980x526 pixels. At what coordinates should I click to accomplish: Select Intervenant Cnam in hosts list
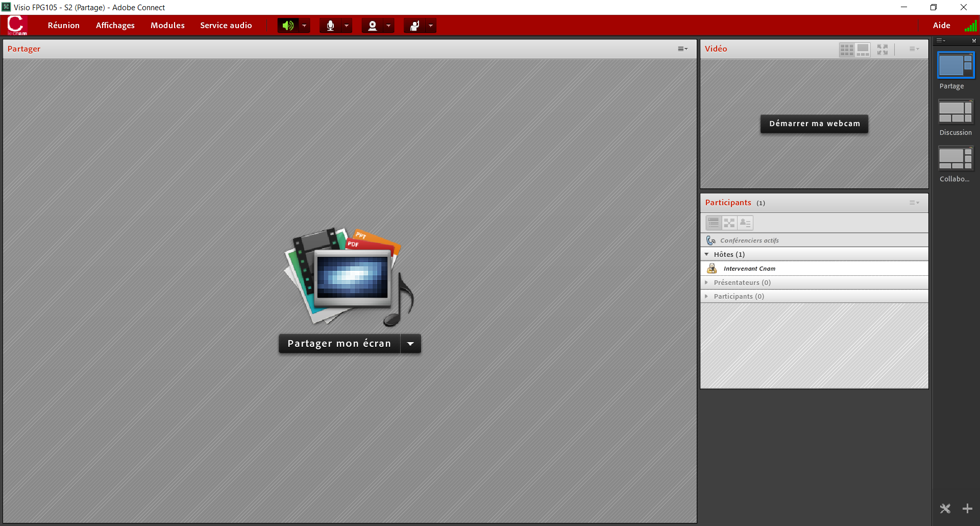click(814, 269)
